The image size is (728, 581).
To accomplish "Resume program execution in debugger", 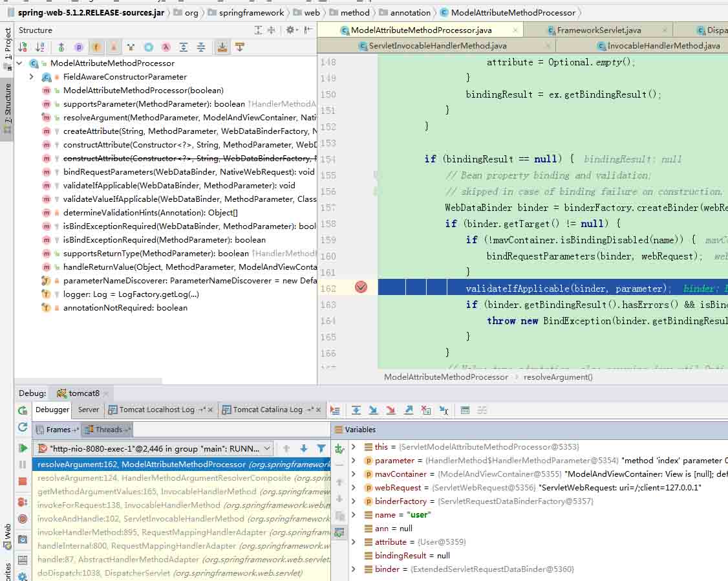I will 21,447.
